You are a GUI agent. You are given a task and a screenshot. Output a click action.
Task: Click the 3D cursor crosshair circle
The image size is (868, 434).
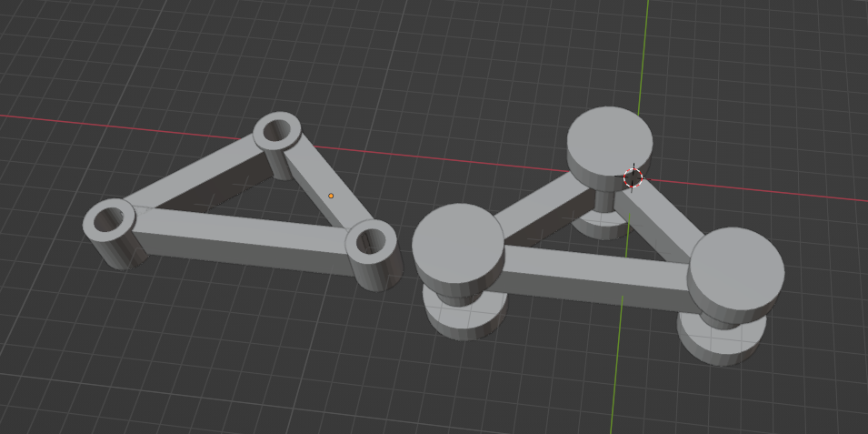click(x=633, y=177)
